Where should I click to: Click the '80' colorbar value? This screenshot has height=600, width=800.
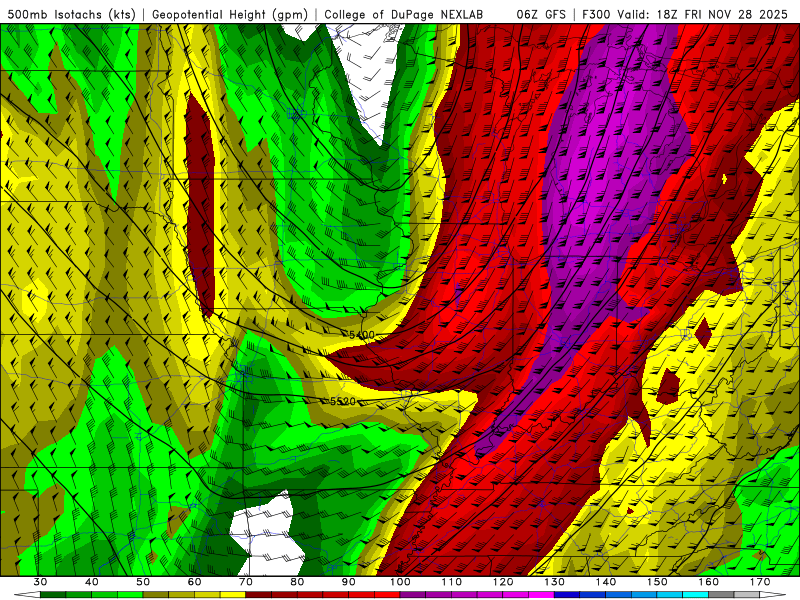297,582
